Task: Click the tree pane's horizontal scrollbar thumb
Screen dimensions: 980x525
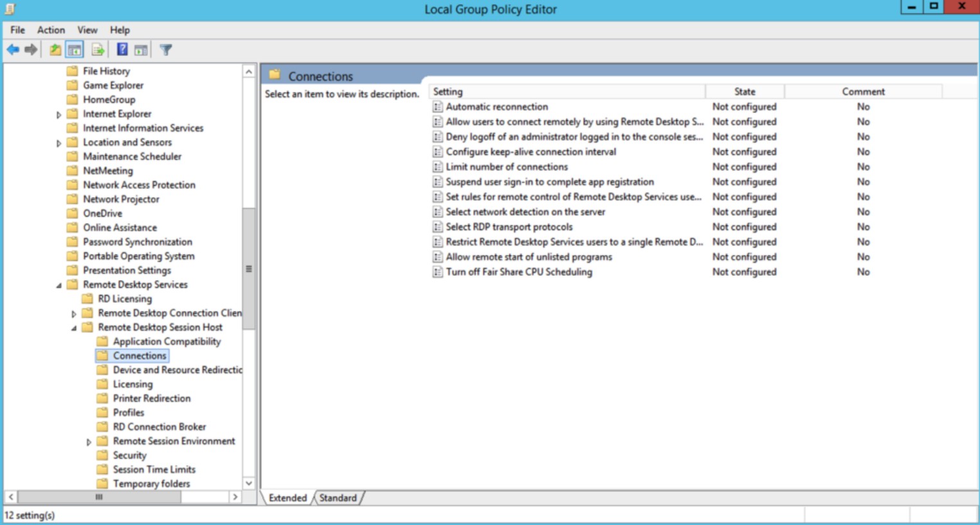Action: point(99,497)
